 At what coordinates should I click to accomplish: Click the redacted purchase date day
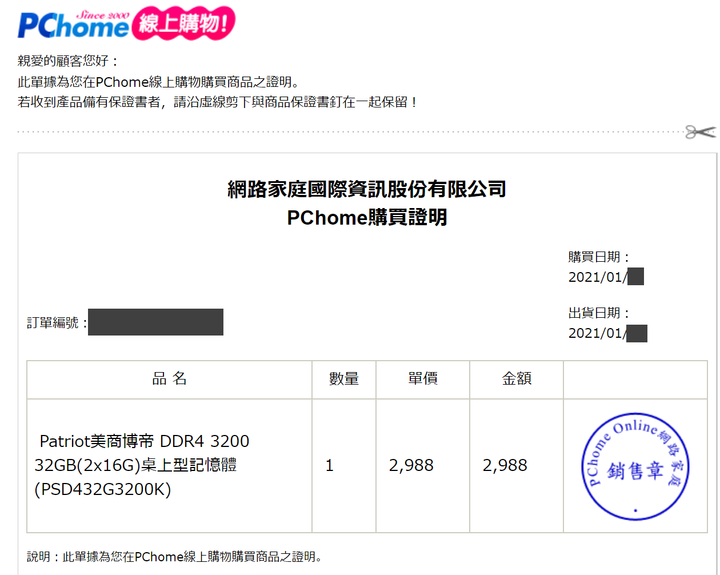(x=636, y=277)
